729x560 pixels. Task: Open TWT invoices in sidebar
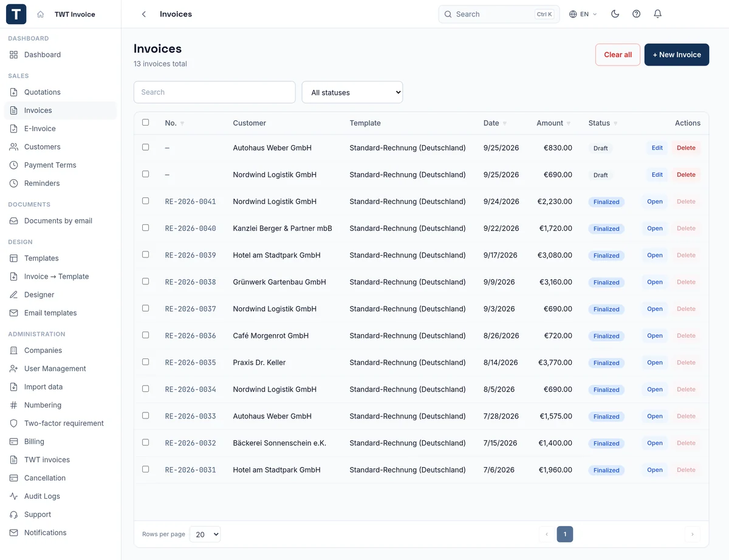click(x=61, y=460)
